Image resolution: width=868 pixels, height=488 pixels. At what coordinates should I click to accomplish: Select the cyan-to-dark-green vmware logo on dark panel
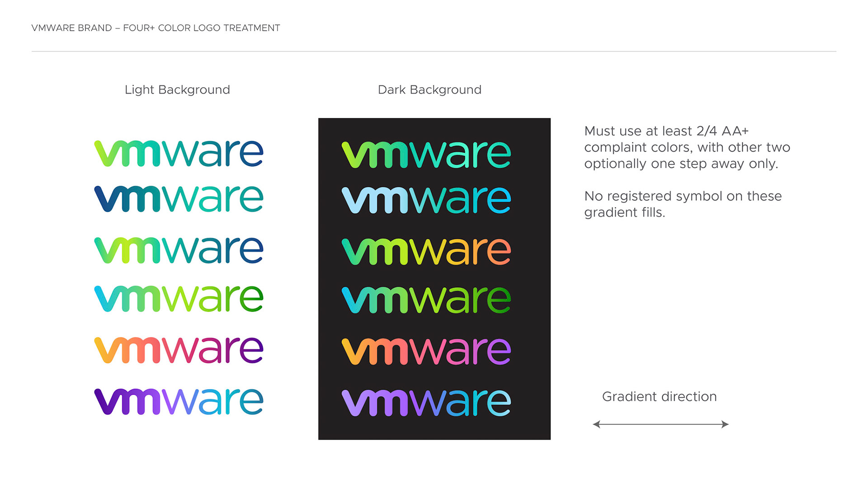426,300
